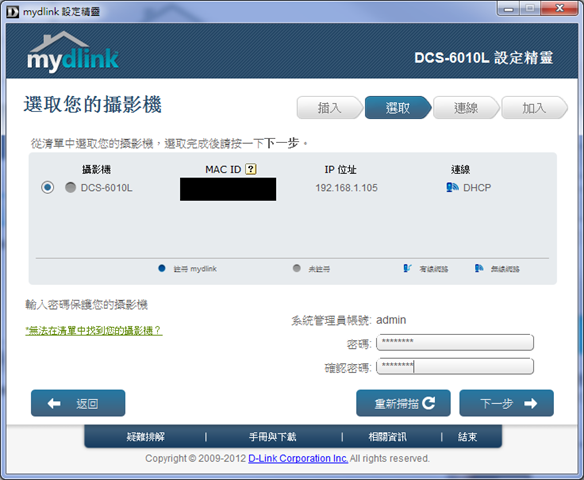Viewport: 584px width, 480px height.
Task: Open 疑難排解 troubleshooting in footer
Action: tap(146, 436)
